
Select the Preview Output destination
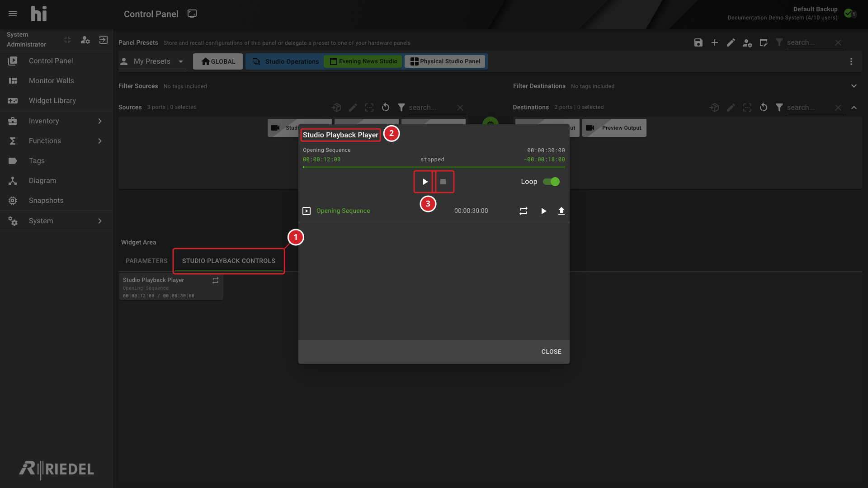point(614,128)
